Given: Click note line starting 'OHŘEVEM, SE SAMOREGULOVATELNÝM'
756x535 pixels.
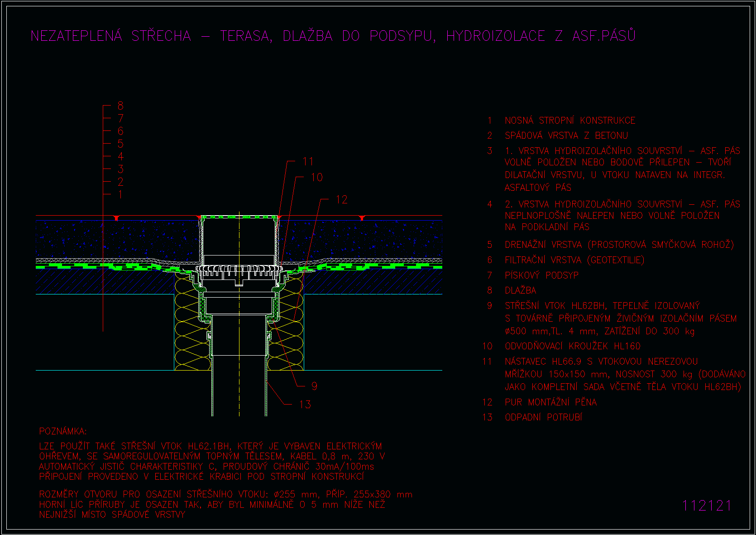Looking at the screenshot, I should [x=212, y=456].
